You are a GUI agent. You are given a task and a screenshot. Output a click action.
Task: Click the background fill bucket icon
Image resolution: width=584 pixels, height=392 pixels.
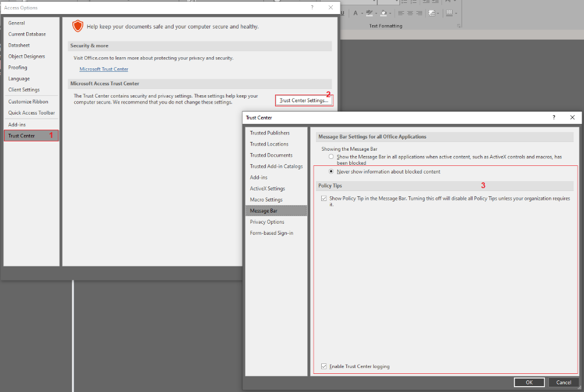[384, 13]
